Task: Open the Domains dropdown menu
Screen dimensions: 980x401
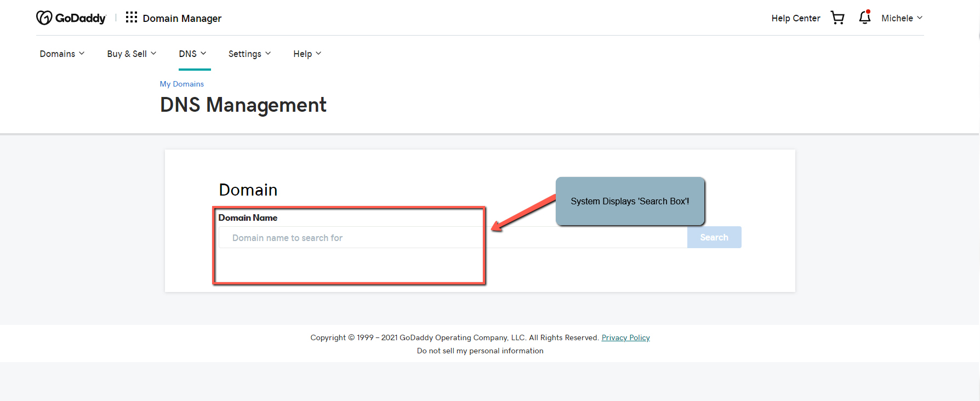Action: 62,54
